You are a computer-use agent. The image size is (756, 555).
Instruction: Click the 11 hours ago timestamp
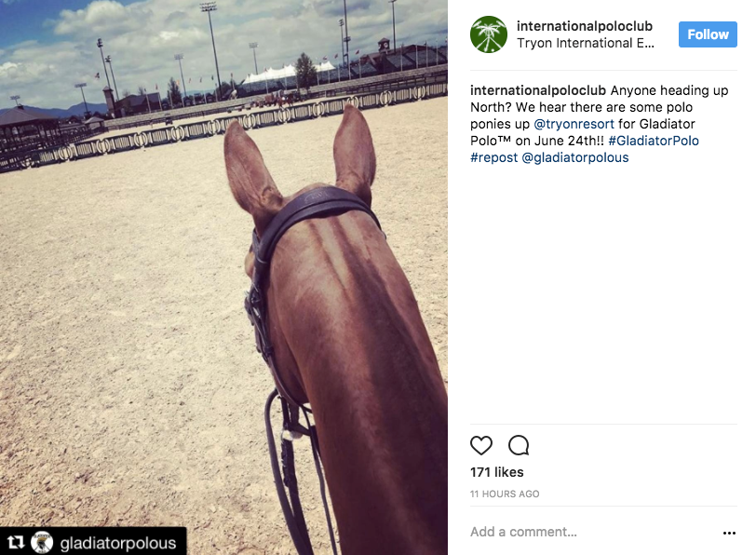point(505,494)
